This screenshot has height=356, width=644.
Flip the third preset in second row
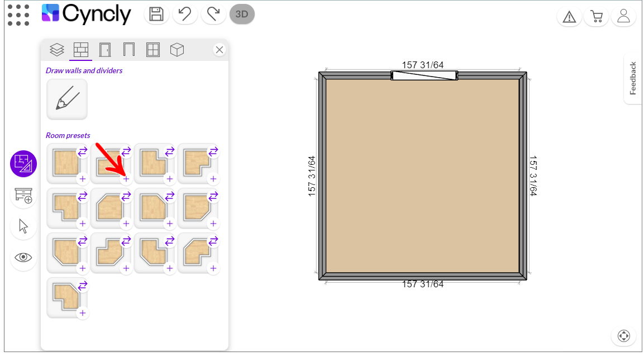tap(170, 197)
